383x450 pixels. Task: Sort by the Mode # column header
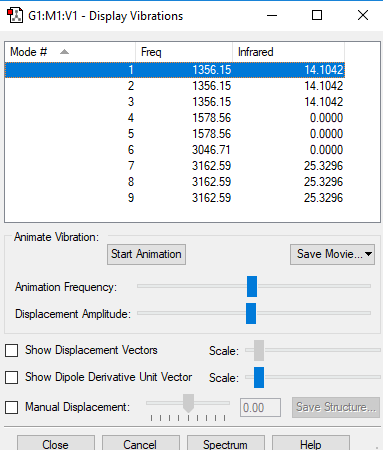(x=70, y=52)
